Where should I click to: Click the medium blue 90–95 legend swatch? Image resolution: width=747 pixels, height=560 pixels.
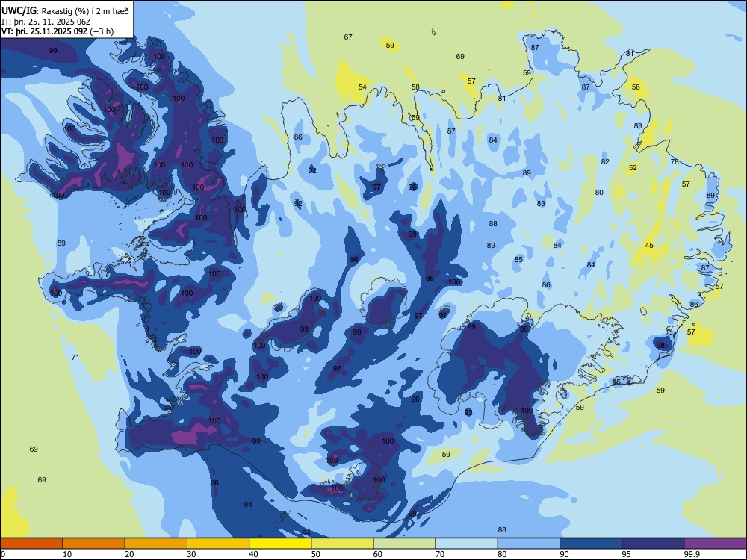[591, 544]
